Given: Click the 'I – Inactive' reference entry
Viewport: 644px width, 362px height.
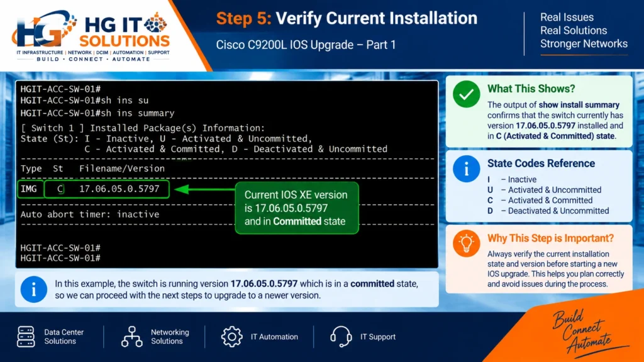Looking at the screenshot, I should [512, 179].
